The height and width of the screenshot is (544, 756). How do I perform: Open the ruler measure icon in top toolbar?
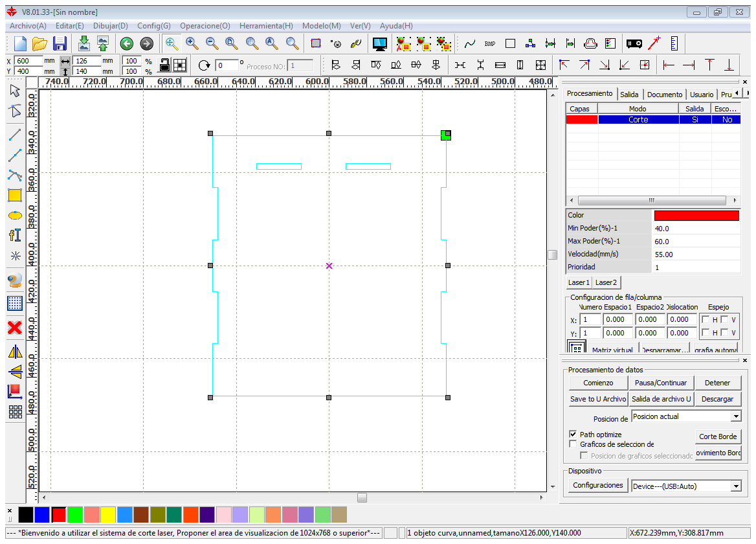point(674,44)
